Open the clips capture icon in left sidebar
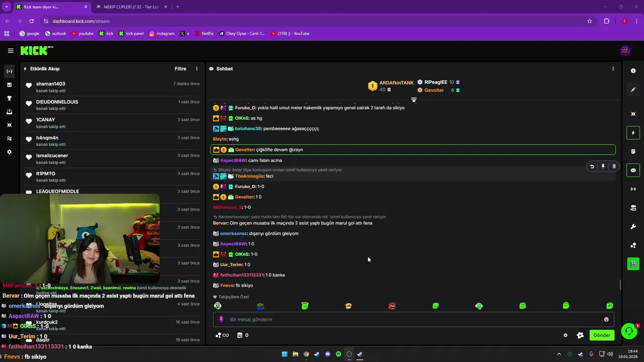Screen dimensions: 644x362 [x=9, y=125]
